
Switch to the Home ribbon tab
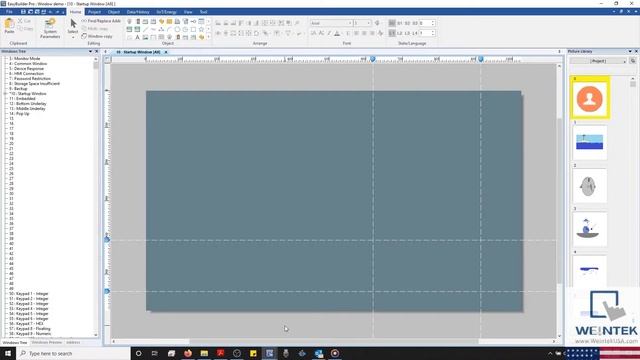click(76, 12)
